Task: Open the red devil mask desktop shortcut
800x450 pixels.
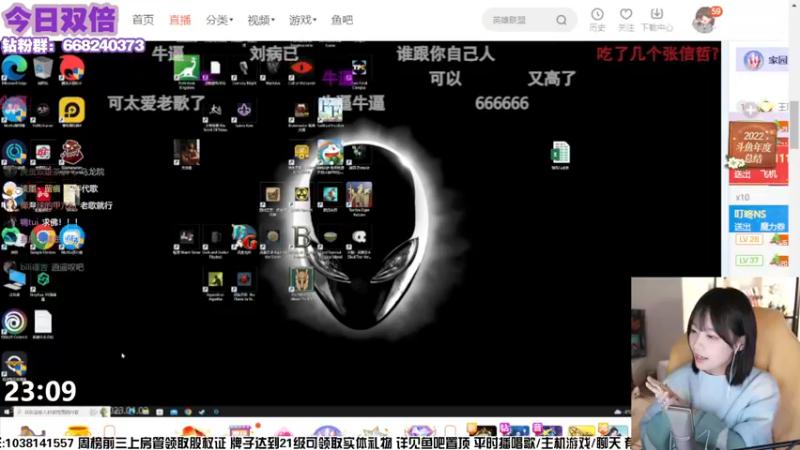Action: coord(72,154)
